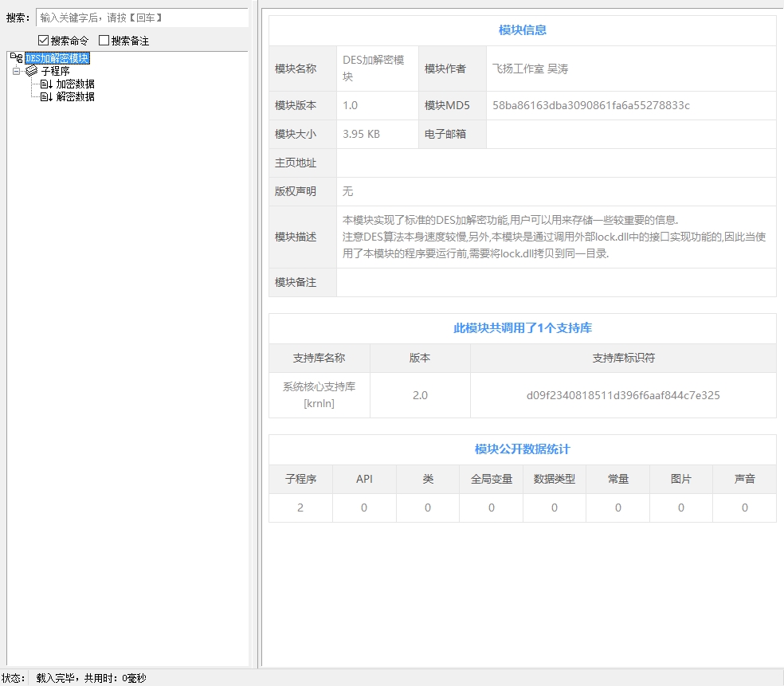This screenshot has width=784, height=686.
Task: Click the 模块描述 description text
Action: [x=555, y=237]
